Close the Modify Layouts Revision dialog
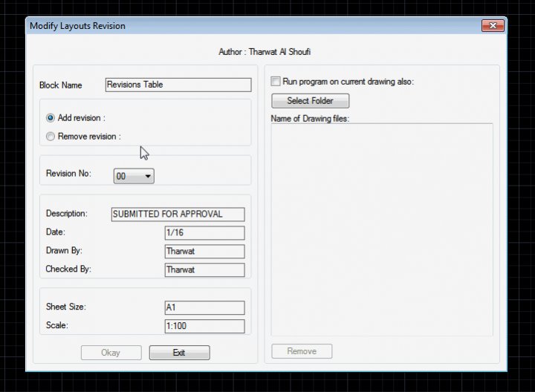This screenshot has height=392, width=535. 493,25
